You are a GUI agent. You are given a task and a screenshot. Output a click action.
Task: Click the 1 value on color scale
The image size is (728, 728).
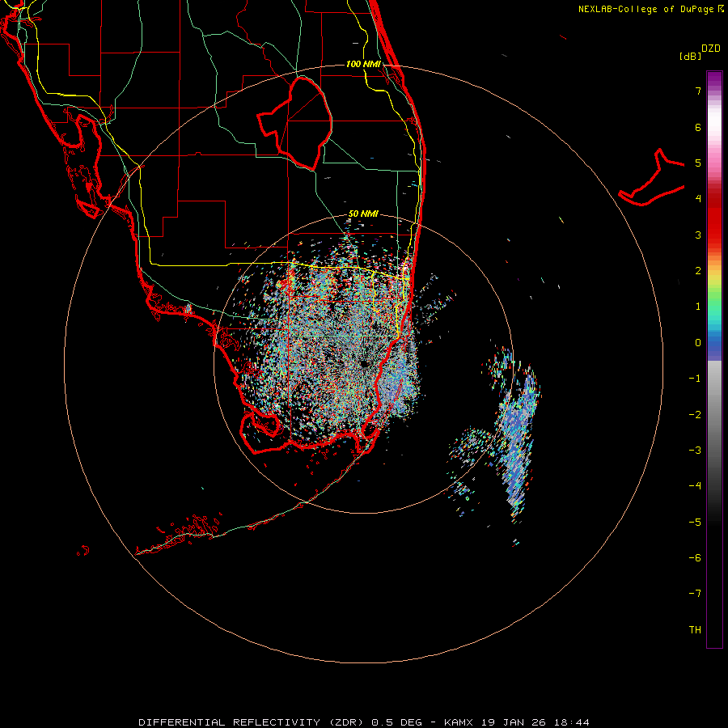[698, 307]
